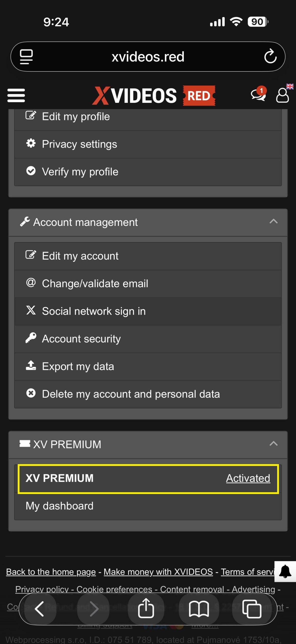
Task: Open the hamburger menu
Action: click(16, 95)
